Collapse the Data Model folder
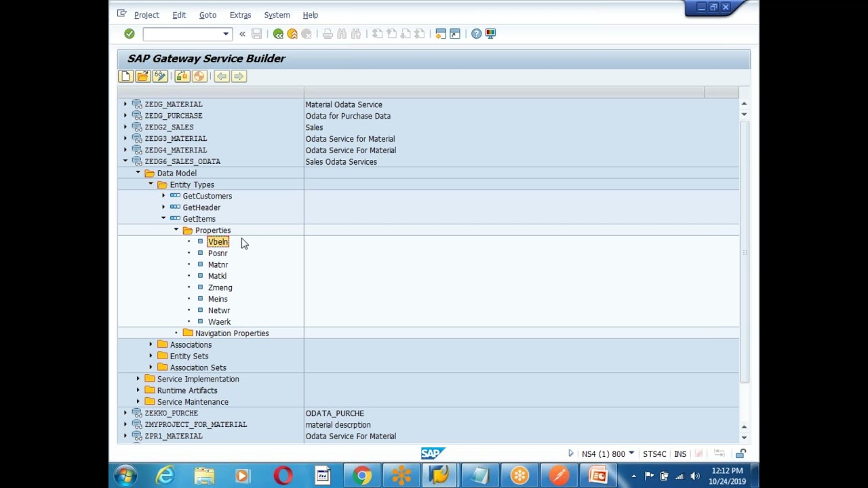The image size is (868, 488). [138, 173]
